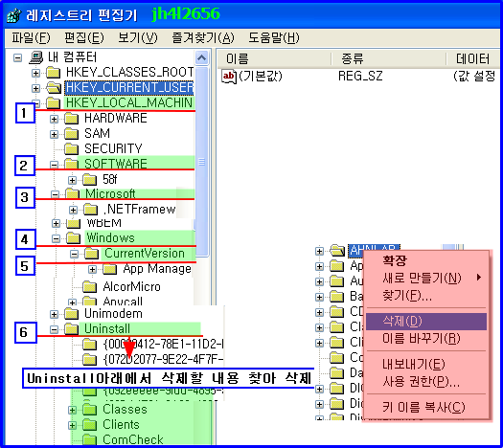Select the HKEY_LOCAL_MACHINE tree label
Viewport: 503px width, 448px height.
click(129, 103)
